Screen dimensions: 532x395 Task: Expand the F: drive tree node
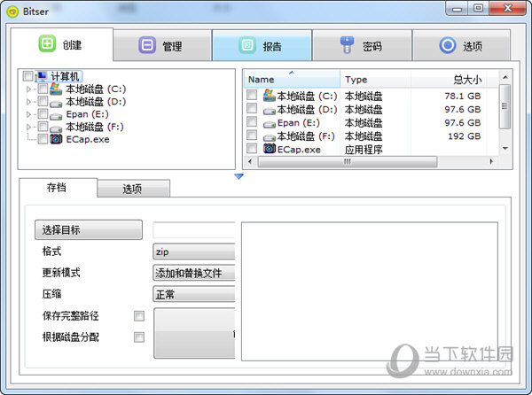click(29, 127)
